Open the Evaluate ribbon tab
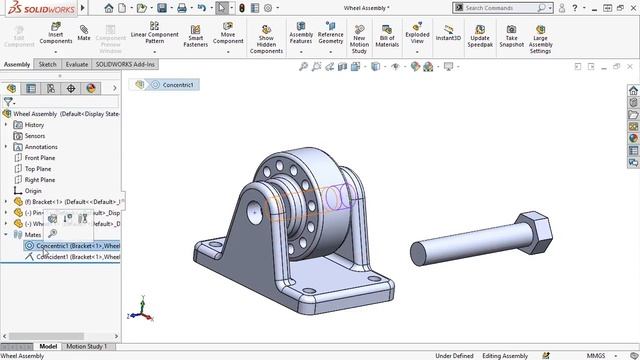Screen dimensions: 640x360 tap(77, 64)
